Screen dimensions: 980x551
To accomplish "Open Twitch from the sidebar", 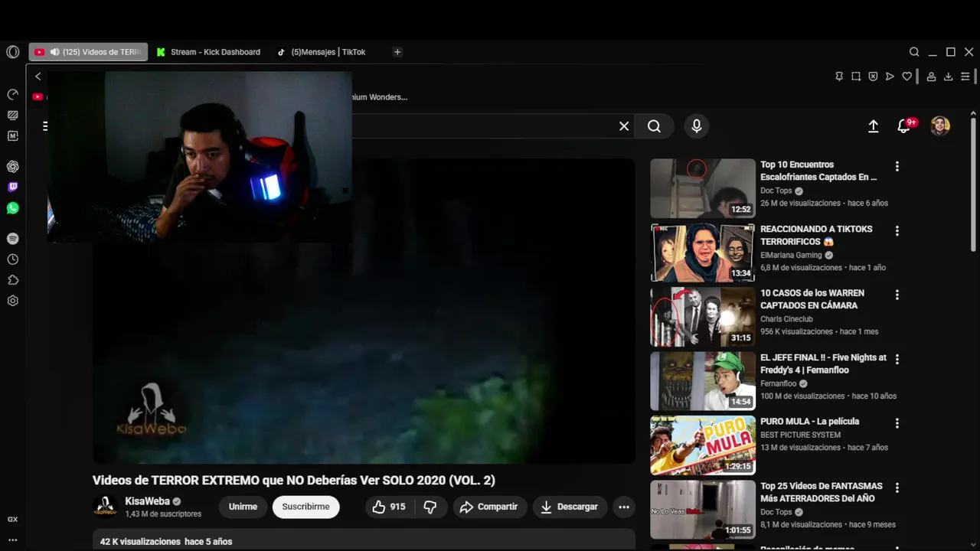I will pos(13,187).
